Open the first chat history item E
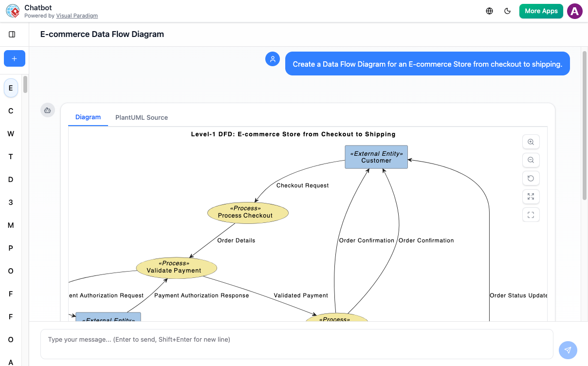588x366 pixels. coord(11,88)
